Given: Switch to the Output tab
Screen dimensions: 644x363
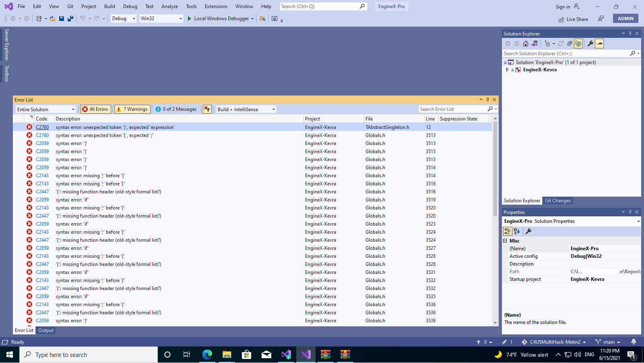Looking at the screenshot, I should (x=46, y=330).
